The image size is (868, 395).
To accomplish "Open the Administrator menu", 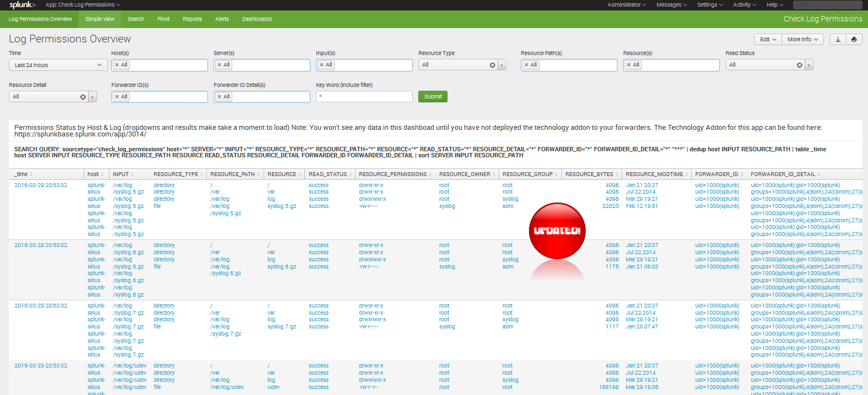I will [626, 5].
